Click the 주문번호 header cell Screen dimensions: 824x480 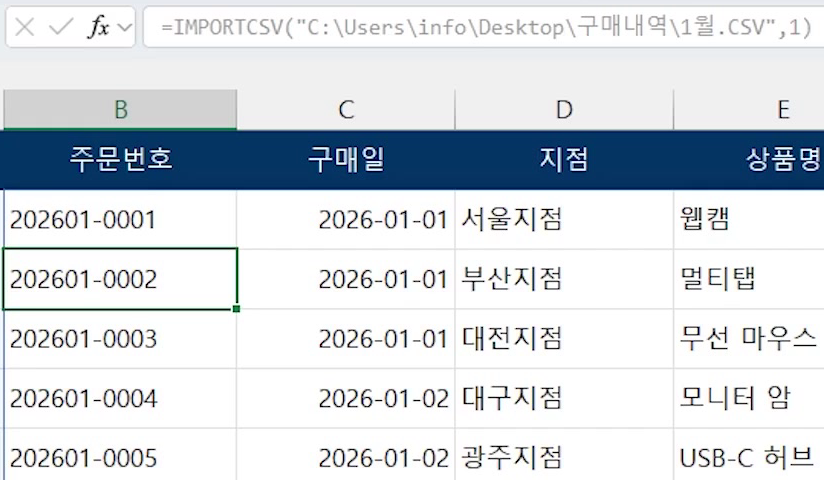[x=120, y=159]
